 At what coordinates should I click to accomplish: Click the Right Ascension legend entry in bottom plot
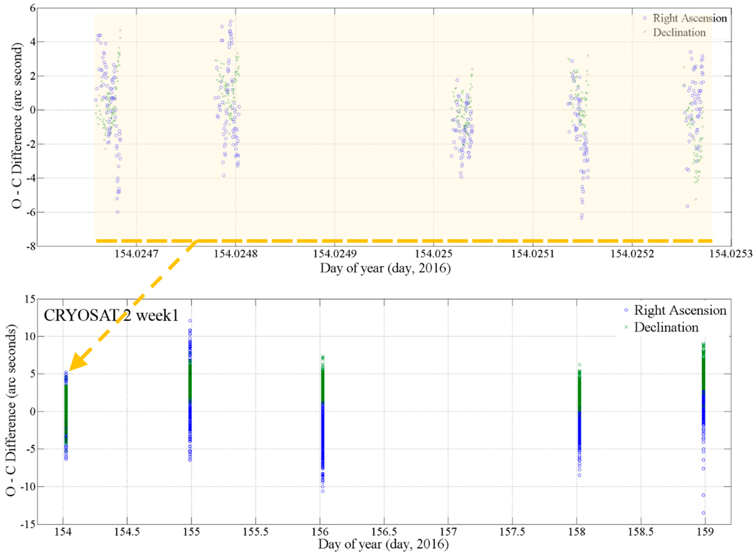tap(680, 310)
